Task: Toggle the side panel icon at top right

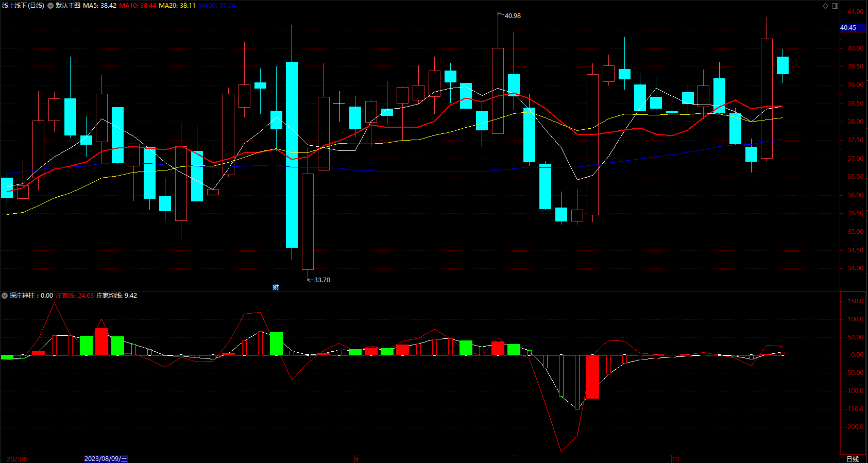Action: [835, 6]
